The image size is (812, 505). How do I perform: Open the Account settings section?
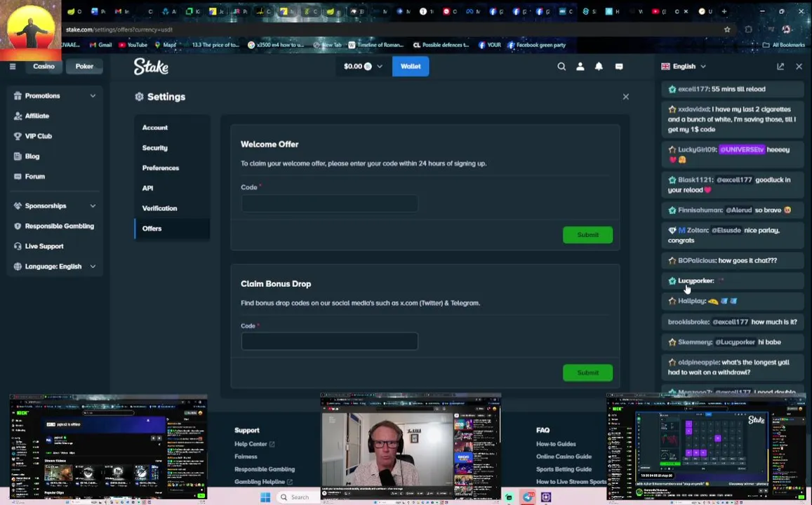click(172, 127)
